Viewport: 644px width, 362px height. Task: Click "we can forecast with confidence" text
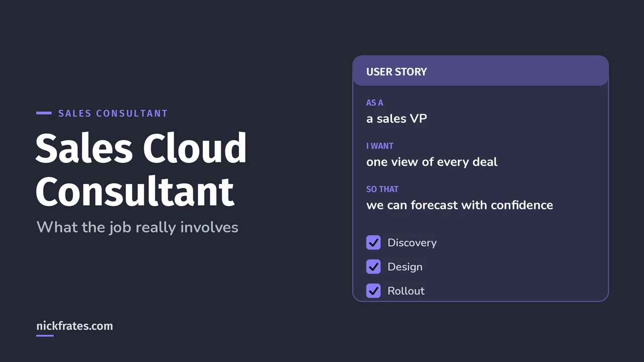[459, 205]
